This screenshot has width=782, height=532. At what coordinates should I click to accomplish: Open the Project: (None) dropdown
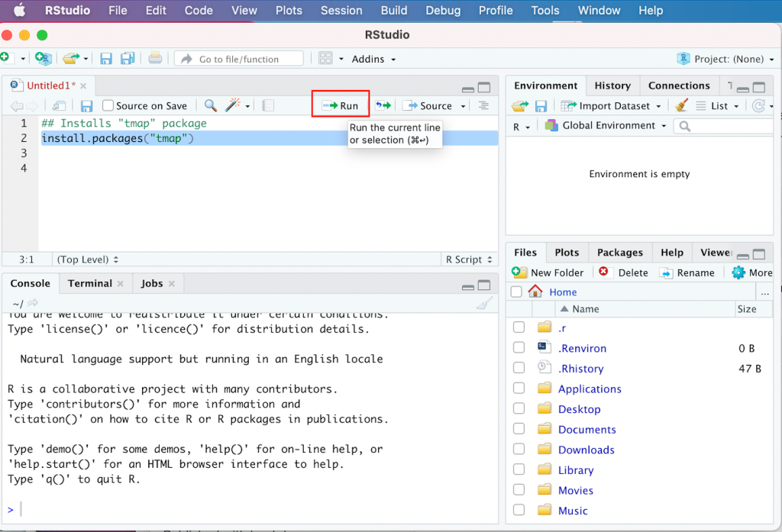coord(725,59)
